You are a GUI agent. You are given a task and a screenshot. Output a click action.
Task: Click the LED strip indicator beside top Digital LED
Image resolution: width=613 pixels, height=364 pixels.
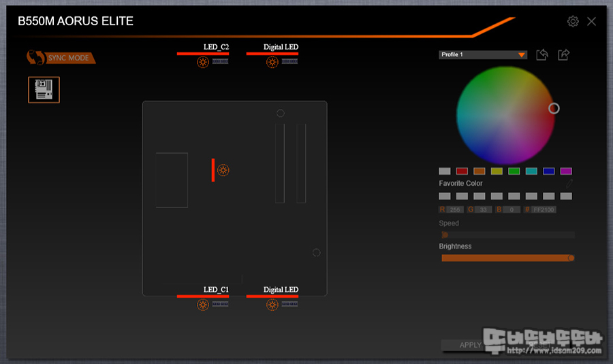tap(289, 61)
